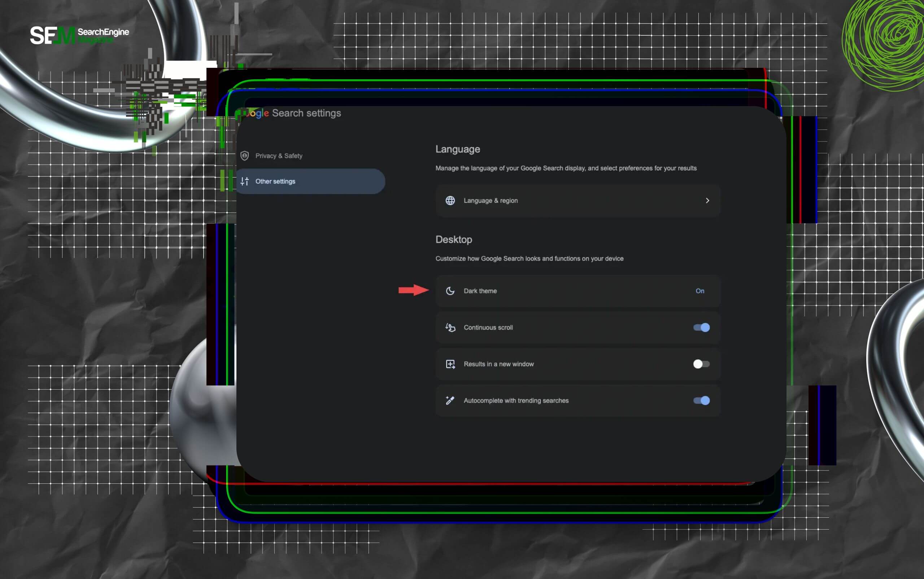Screen dimensions: 924x579
Task: Click the Continuous scroll slider control
Action: pyautogui.click(x=702, y=328)
